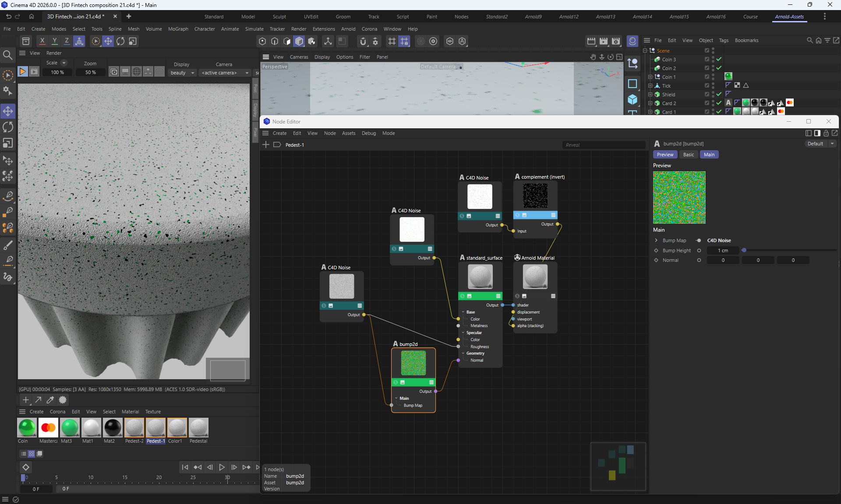Screen dimensions: 841x504
Task: Select the Move tool in left toolbar
Action: click(8, 111)
